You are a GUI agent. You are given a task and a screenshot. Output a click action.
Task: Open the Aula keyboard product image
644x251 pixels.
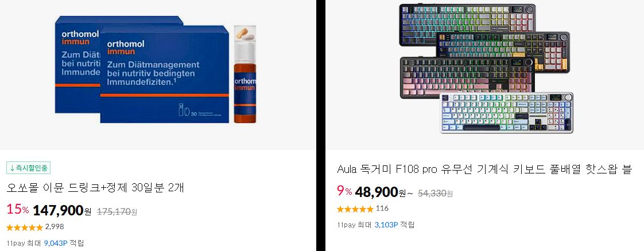click(x=484, y=75)
